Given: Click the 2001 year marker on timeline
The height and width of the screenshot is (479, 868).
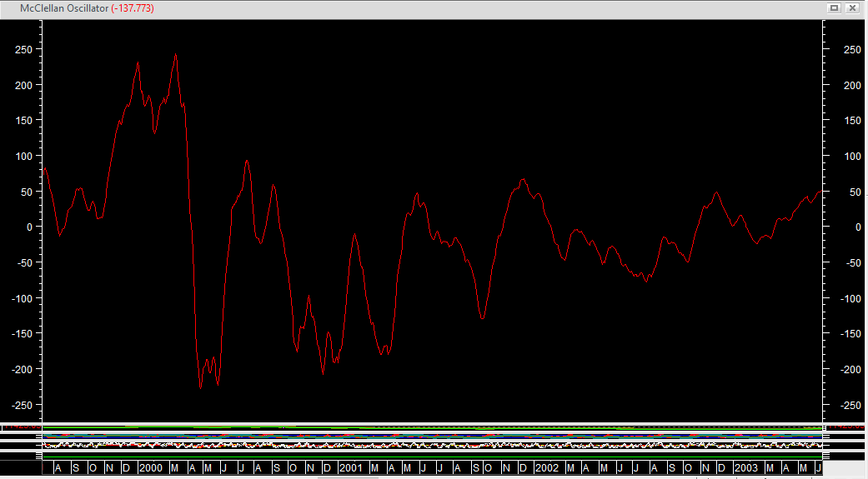Looking at the screenshot, I should click(x=350, y=468).
